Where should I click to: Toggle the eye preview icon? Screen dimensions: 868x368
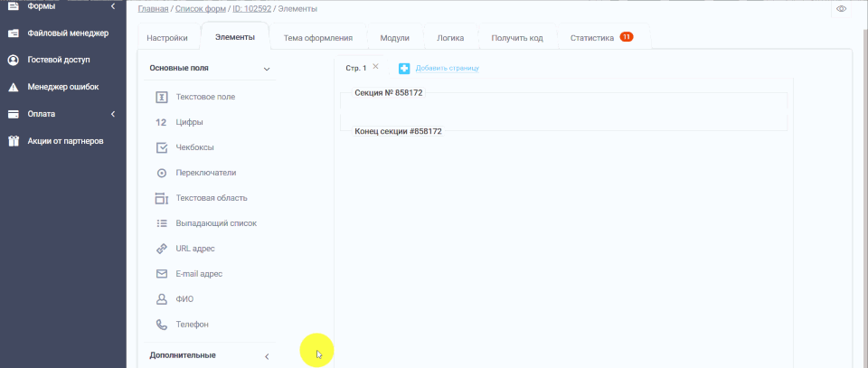click(841, 8)
